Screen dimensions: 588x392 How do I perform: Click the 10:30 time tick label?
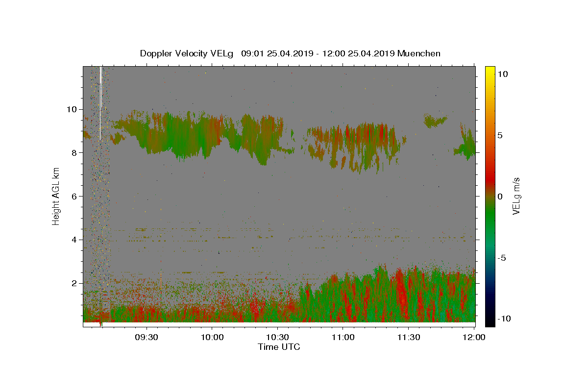point(277,338)
